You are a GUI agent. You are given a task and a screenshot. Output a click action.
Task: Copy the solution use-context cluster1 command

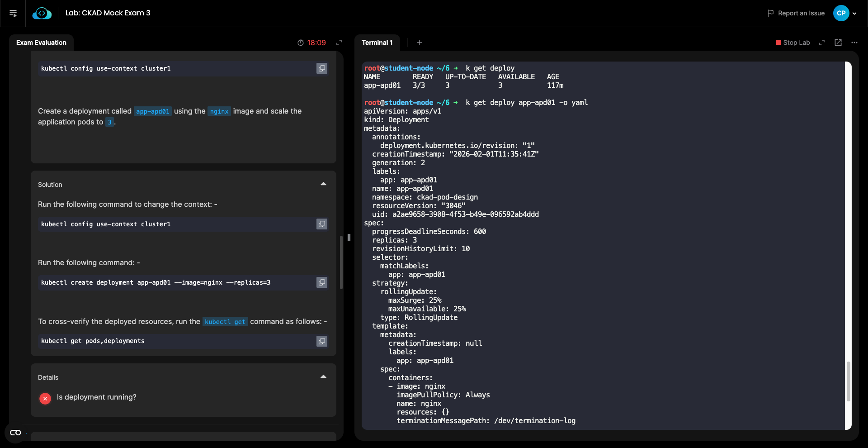click(321, 224)
